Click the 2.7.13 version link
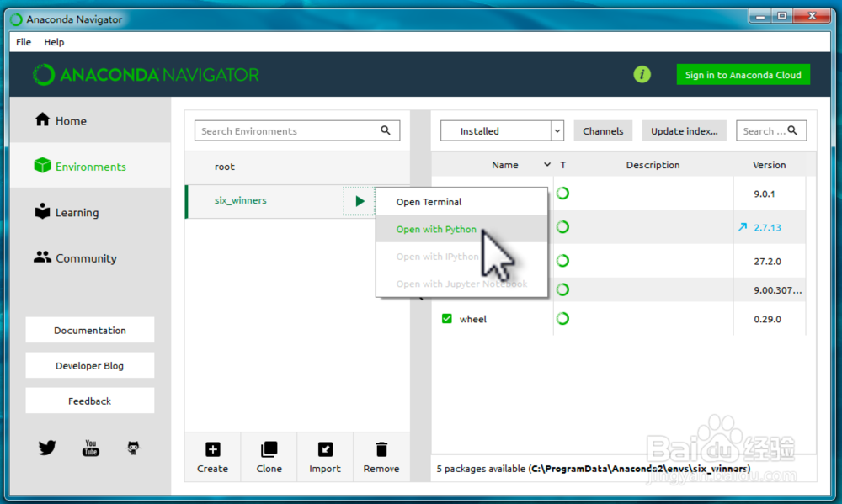The image size is (842, 504). (767, 227)
